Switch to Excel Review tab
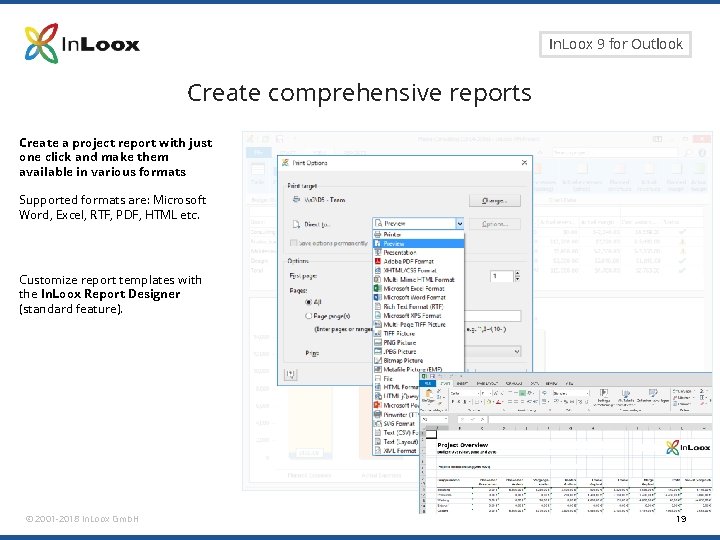Image resolution: width=720 pixels, height=540 pixels. pyautogui.click(x=551, y=383)
